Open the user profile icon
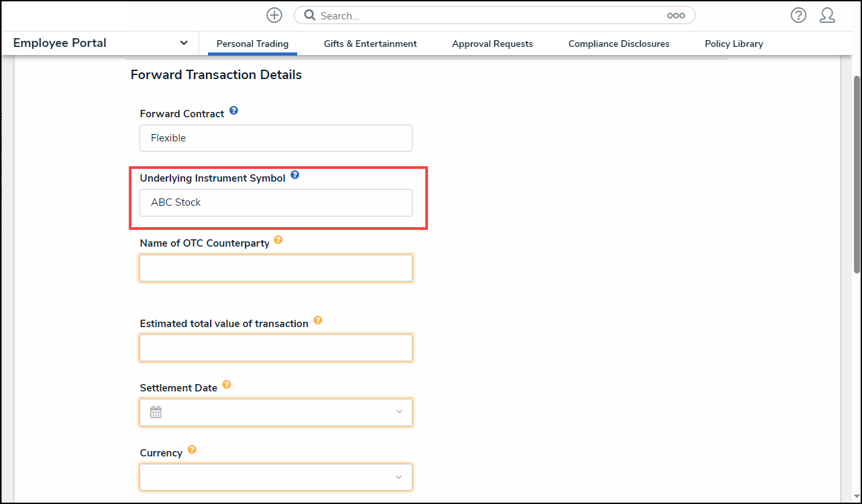Viewport: 862px width, 504px height. (827, 15)
